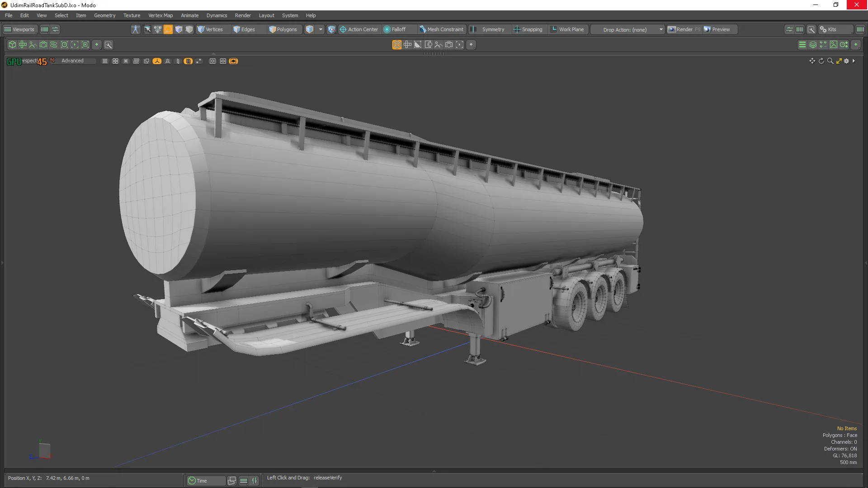Click the green camera layout icon
This screenshot has width=868, height=488.
click(x=43, y=45)
